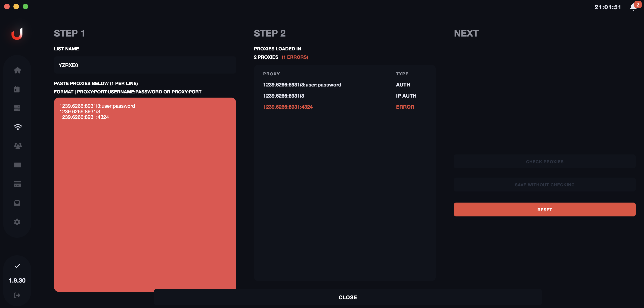Click the ticket sidebar icon

(x=17, y=165)
